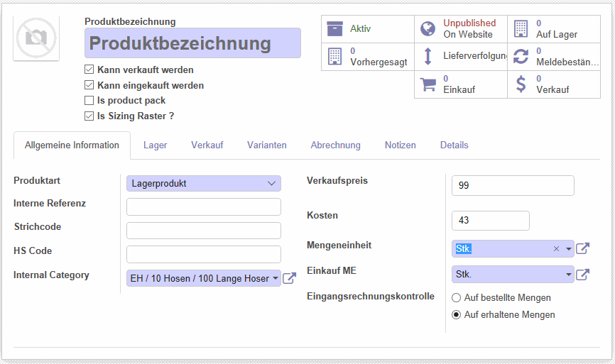Toggle Kann verkauft werden checkbox
This screenshot has width=615, height=364.
[89, 70]
